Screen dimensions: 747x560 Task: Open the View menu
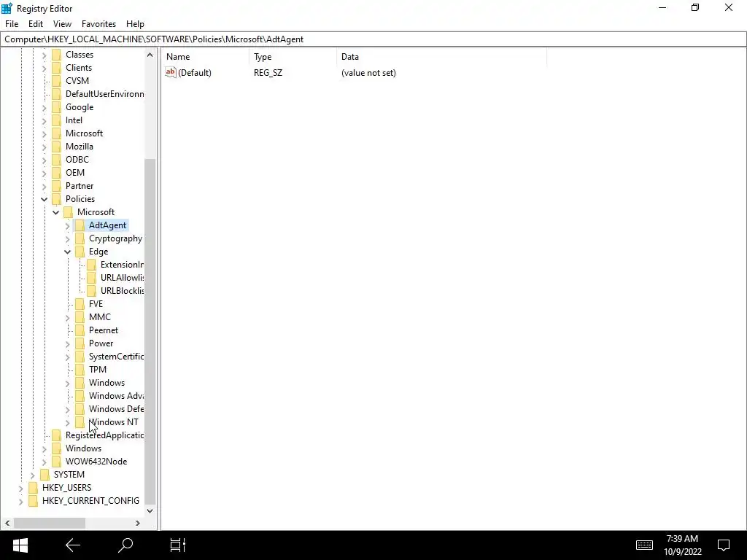[x=62, y=24]
